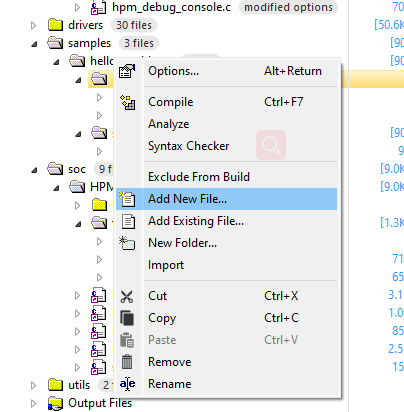
Task: Choose Import from the context menu
Action: tap(166, 265)
